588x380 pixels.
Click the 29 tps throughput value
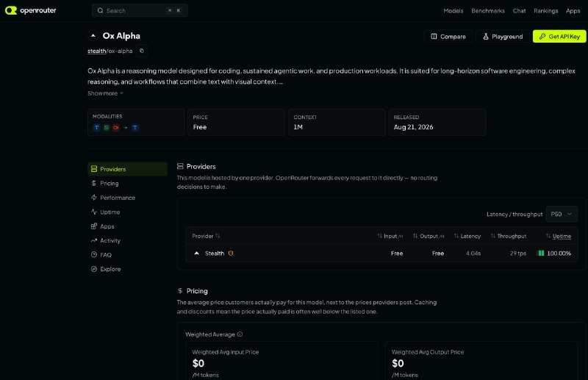click(x=518, y=253)
